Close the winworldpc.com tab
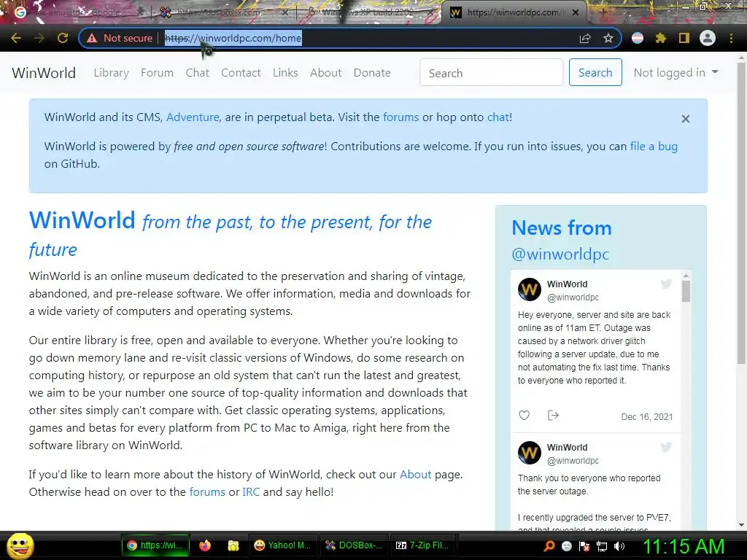The image size is (747, 560). [576, 12]
